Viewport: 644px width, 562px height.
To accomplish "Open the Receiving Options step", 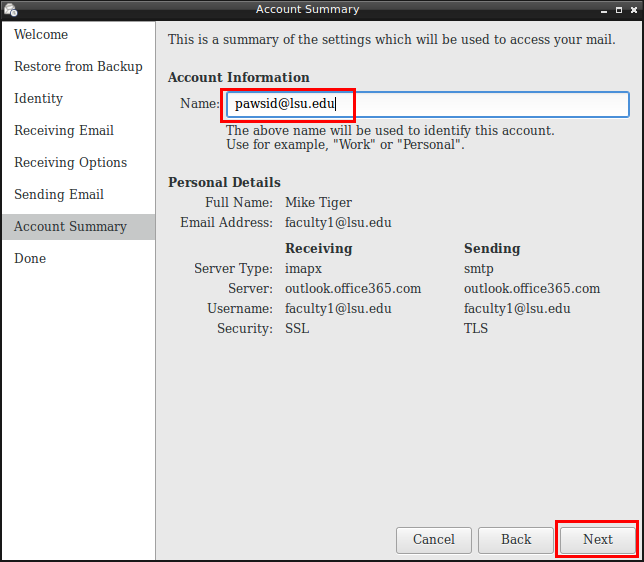I will tap(70, 163).
